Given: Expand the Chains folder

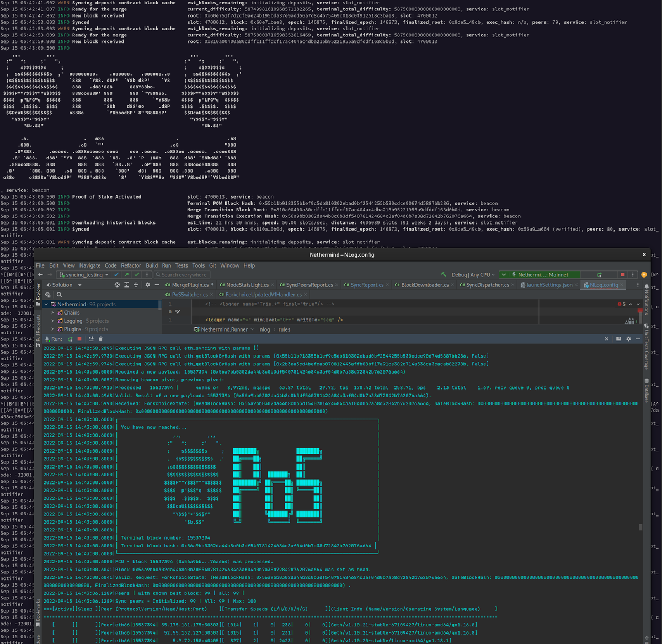Looking at the screenshot, I should tap(53, 313).
